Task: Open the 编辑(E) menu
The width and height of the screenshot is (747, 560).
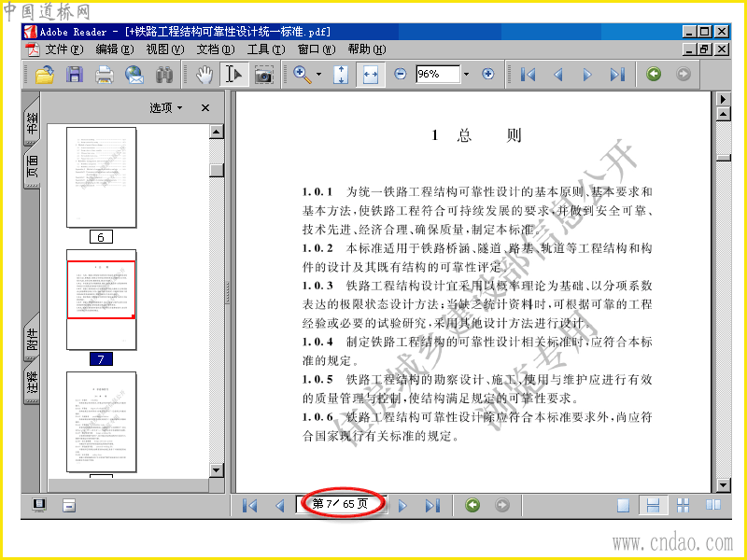Action: pyautogui.click(x=114, y=49)
